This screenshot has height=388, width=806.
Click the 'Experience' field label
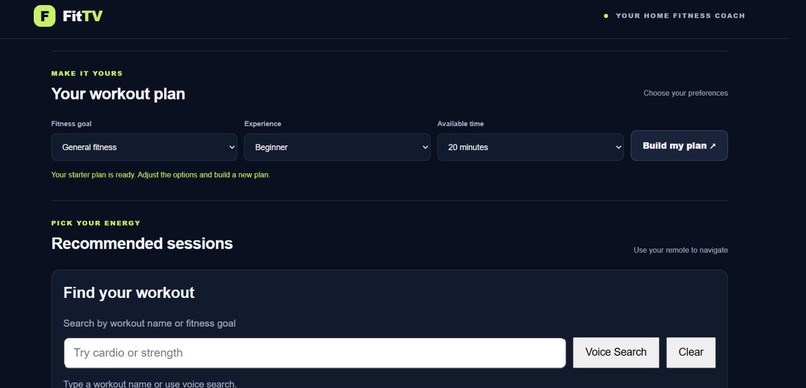[x=263, y=124]
